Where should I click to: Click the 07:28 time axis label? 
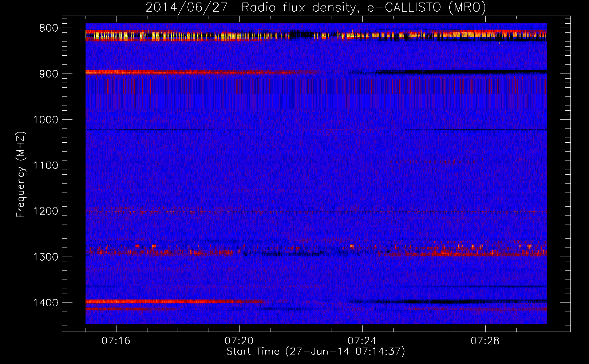485,341
